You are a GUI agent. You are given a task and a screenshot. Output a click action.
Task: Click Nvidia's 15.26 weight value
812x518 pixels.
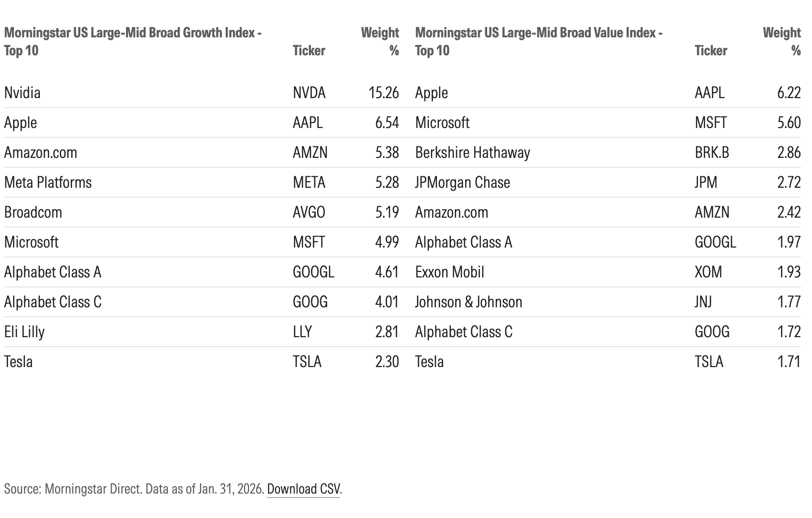pyautogui.click(x=384, y=93)
